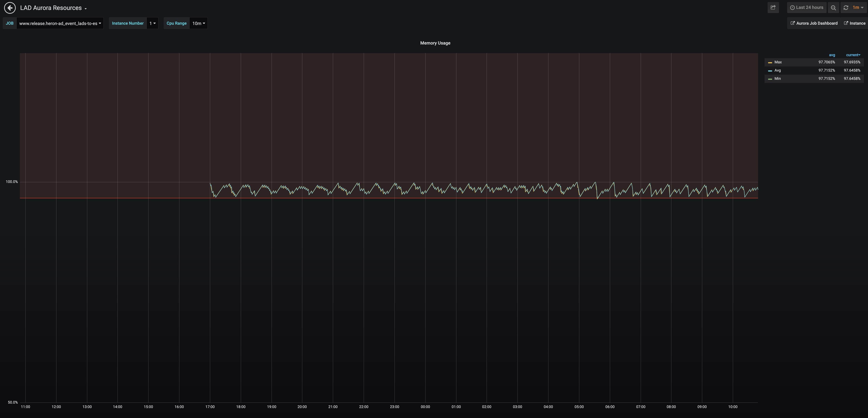The image size is (868, 418).
Task: Click the share dashboard icon
Action: click(773, 7)
